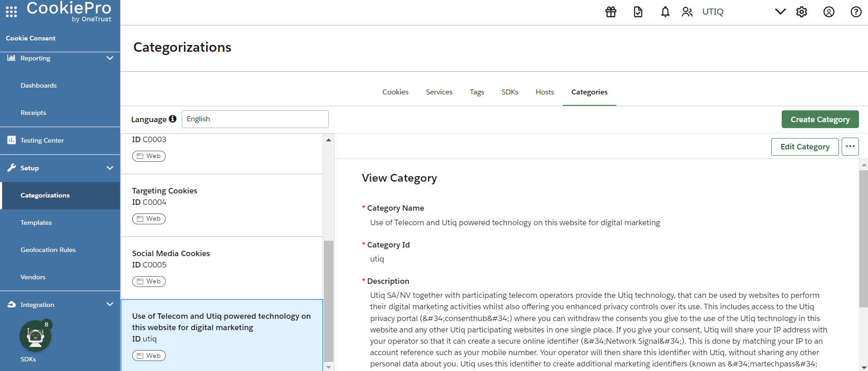Click the Create Category button
Screen dimensions: 868x371
pos(820,119)
